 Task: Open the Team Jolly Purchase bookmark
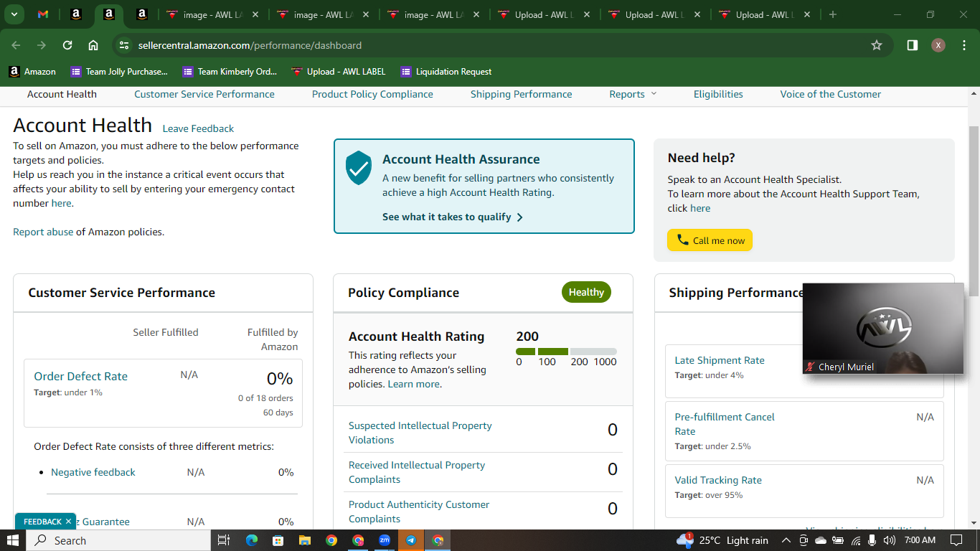coord(119,72)
